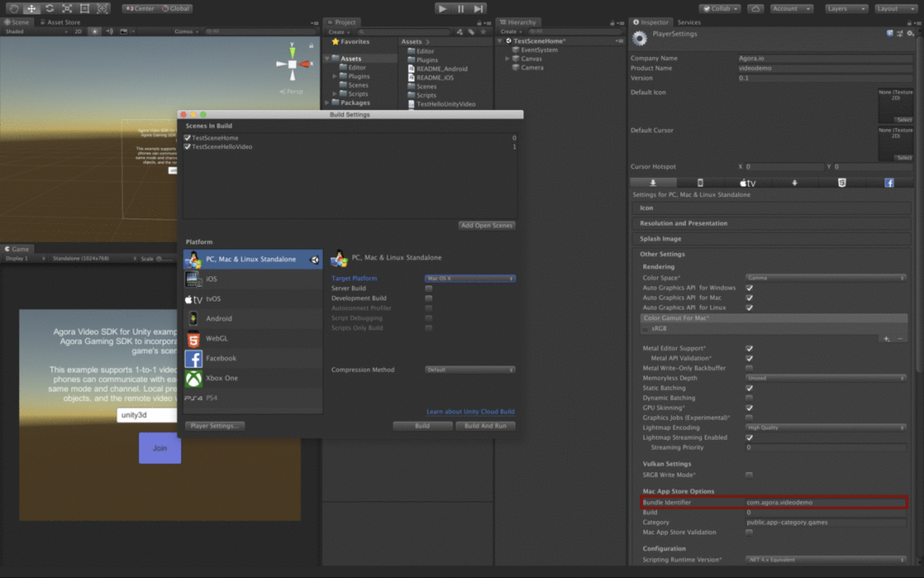
Task: Select the combined Transform tool
Action: pos(102,8)
